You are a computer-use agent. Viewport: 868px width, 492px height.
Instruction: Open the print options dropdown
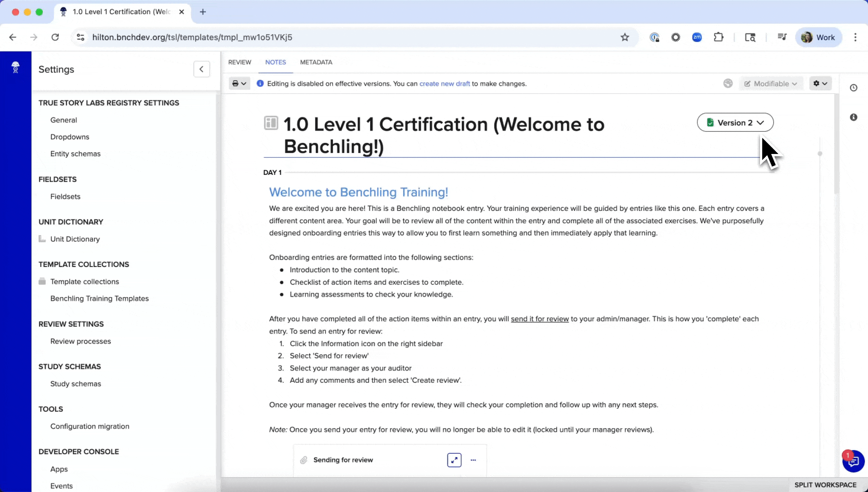coord(239,83)
